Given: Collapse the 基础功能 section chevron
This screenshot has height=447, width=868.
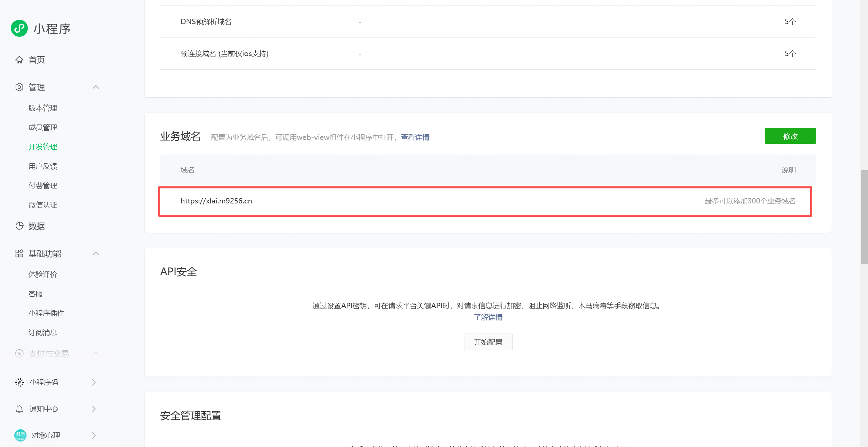Looking at the screenshot, I should click(x=96, y=253).
